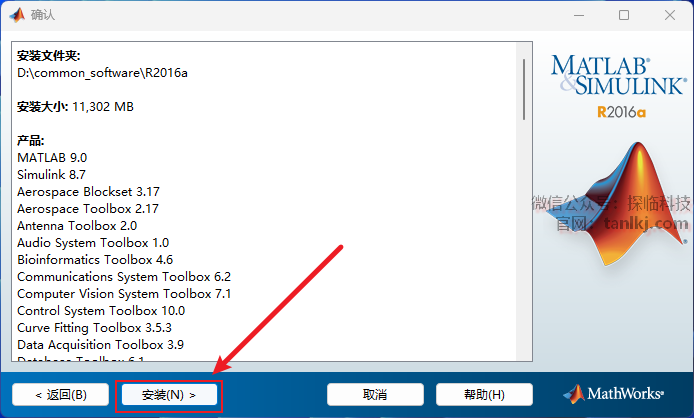Viewport: 694px width, 418px height.
Task: Open help with the 帮助(H) button
Action: tap(484, 395)
